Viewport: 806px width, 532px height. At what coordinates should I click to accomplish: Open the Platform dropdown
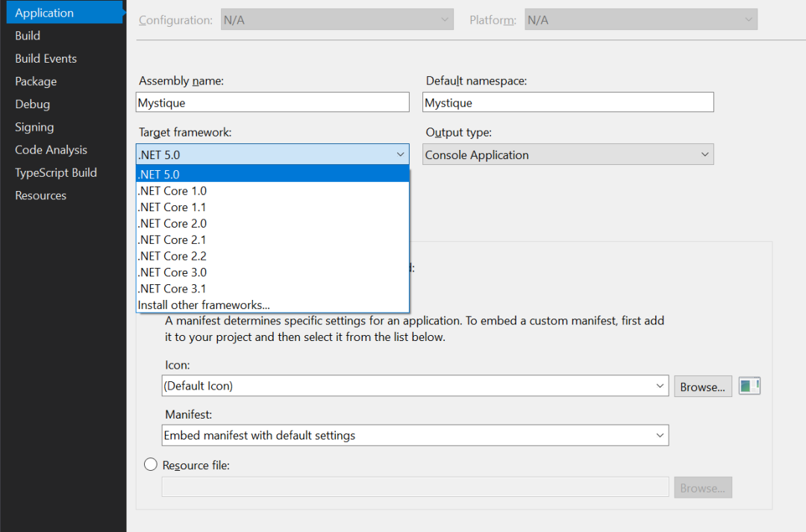(x=641, y=19)
